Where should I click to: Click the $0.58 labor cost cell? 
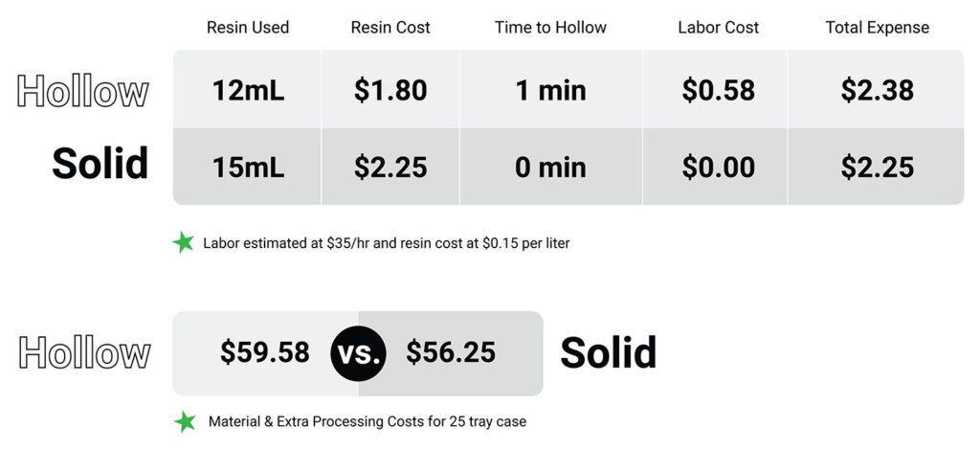tap(718, 90)
